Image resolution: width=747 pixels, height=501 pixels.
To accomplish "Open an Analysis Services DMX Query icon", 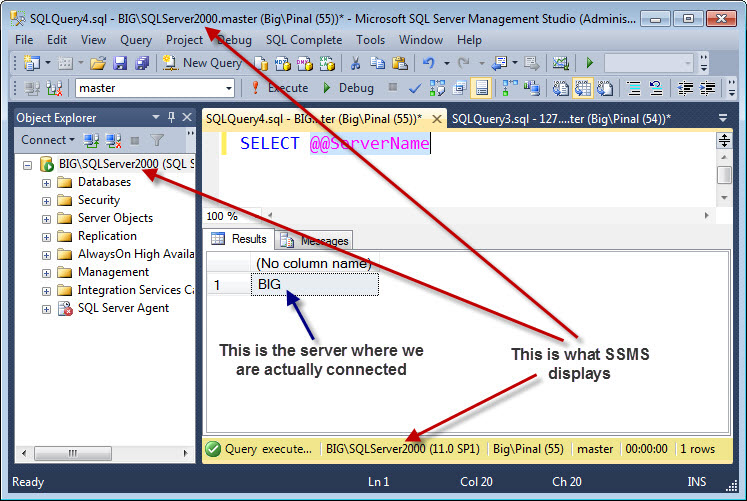I will pyautogui.click(x=304, y=63).
